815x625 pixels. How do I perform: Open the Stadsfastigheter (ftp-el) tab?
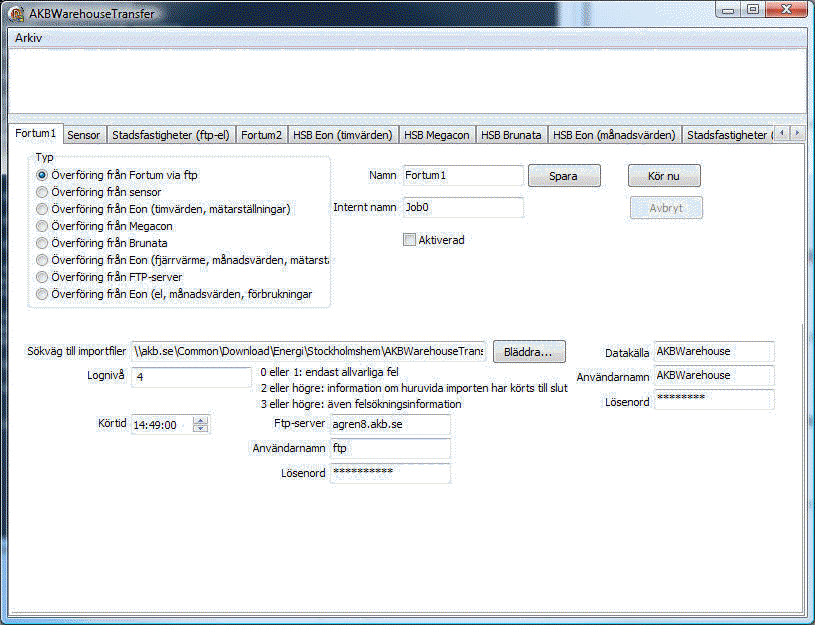[171, 135]
